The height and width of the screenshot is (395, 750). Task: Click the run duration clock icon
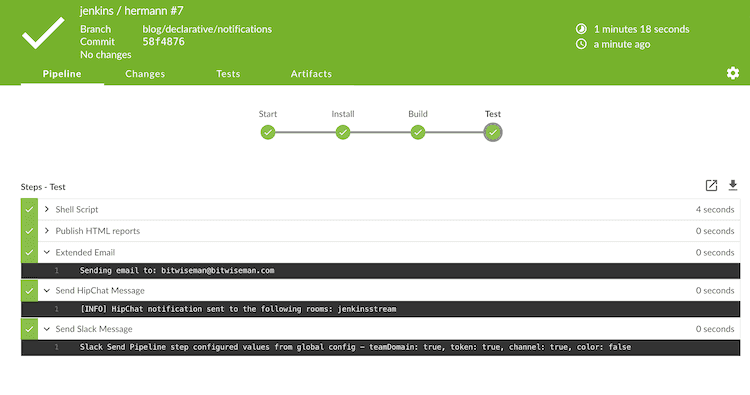[581, 29]
